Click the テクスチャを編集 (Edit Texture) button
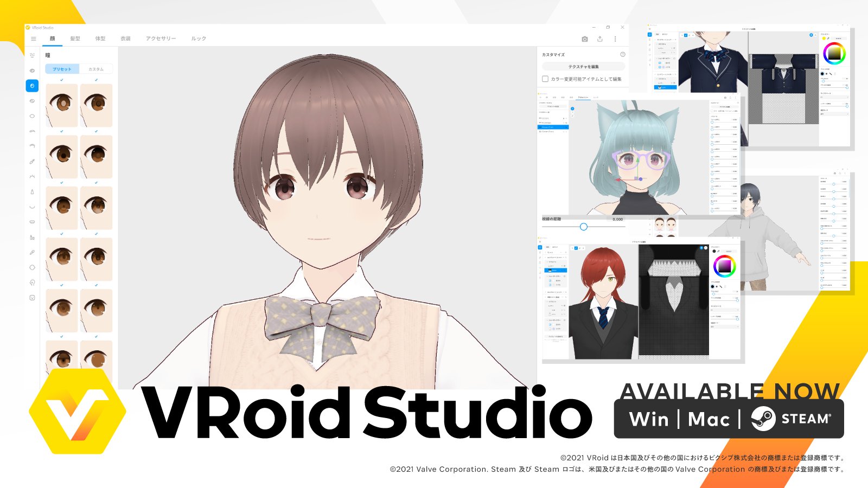The height and width of the screenshot is (488, 868). 583,66
